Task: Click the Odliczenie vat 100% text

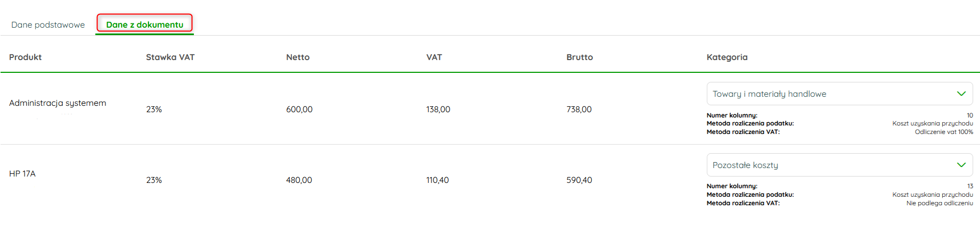Action: click(943, 132)
